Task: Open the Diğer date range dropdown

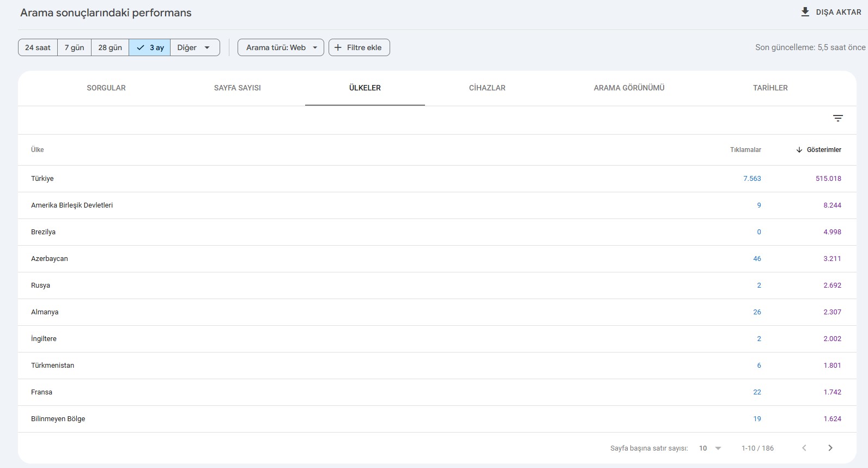Action: [x=195, y=47]
